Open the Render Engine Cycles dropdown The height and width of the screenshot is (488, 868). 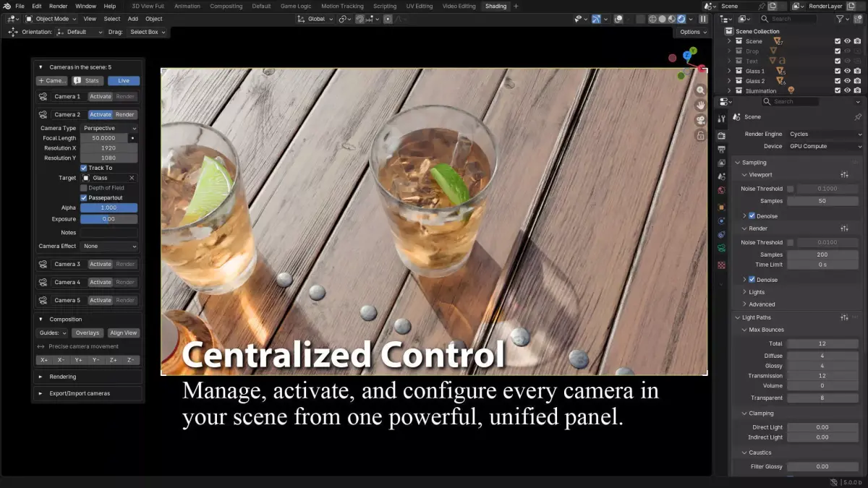point(825,134)
